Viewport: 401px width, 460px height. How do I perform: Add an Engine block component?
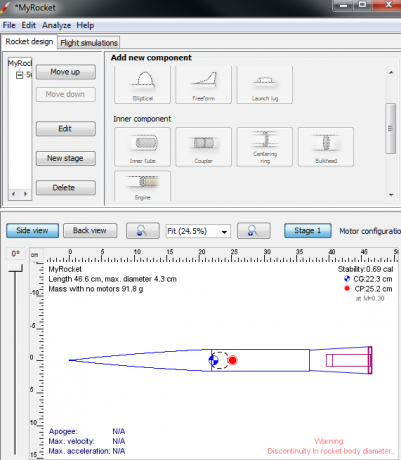tap(142, 186)
